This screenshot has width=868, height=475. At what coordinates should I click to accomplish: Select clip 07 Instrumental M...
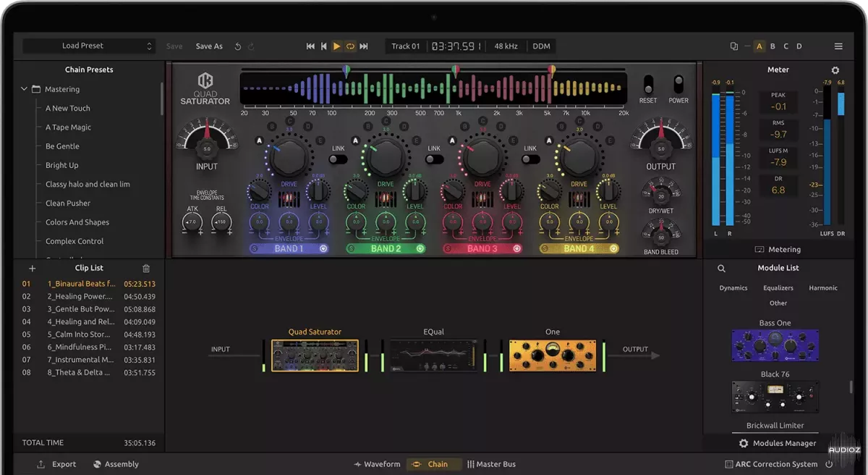[x=88, y=360]
